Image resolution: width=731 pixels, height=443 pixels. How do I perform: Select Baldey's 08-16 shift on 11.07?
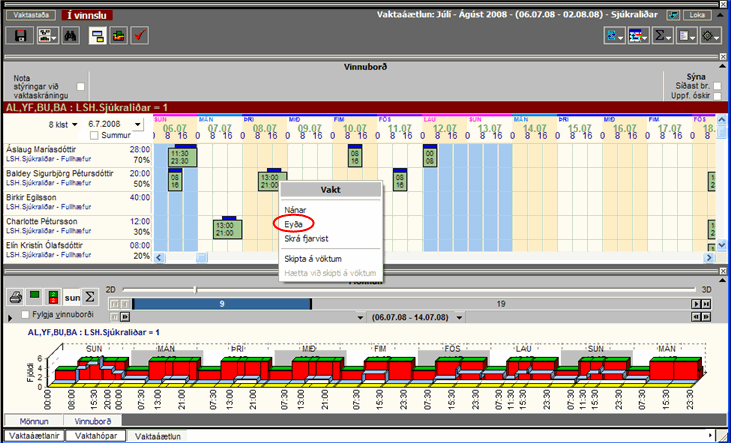point(400,181)
